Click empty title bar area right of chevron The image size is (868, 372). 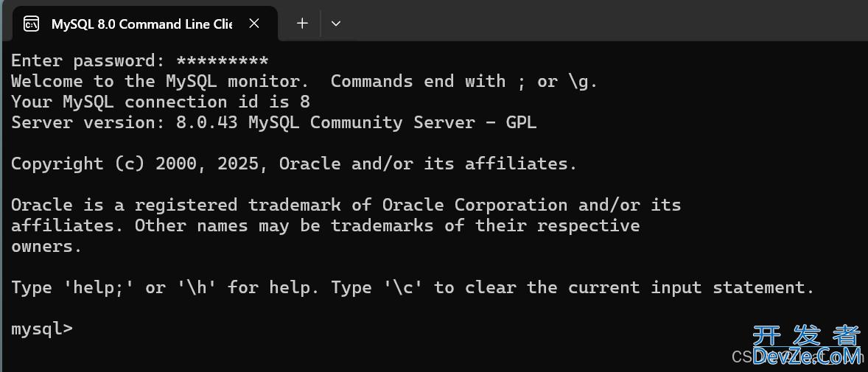click(589, 24)
